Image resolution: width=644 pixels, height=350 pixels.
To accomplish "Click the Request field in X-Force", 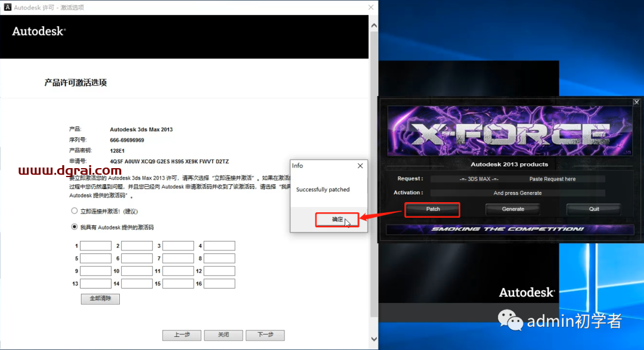I will tap(518, 179).
